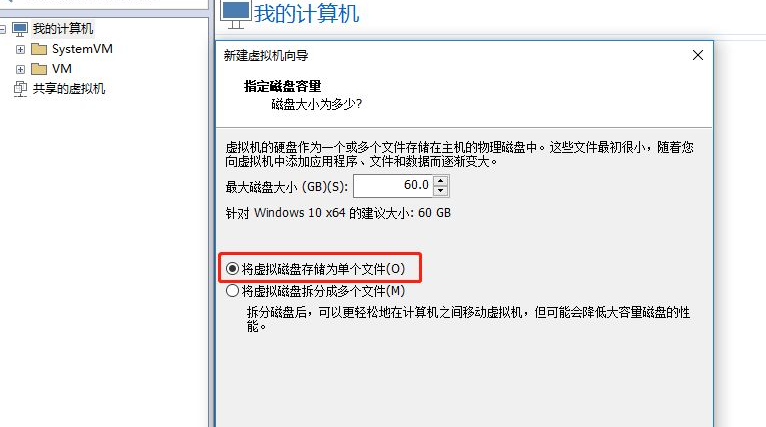The height and width of the screenshot is (427, 766).
Task: Click the max disk size field showing 60.0
Action: [x=393, y=186]
